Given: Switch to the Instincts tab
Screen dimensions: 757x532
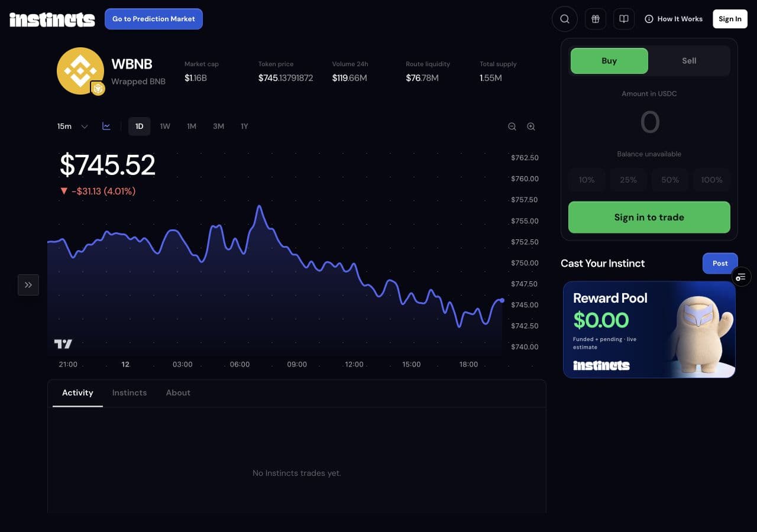Looking at the screenshot, I should pos(130,393).
